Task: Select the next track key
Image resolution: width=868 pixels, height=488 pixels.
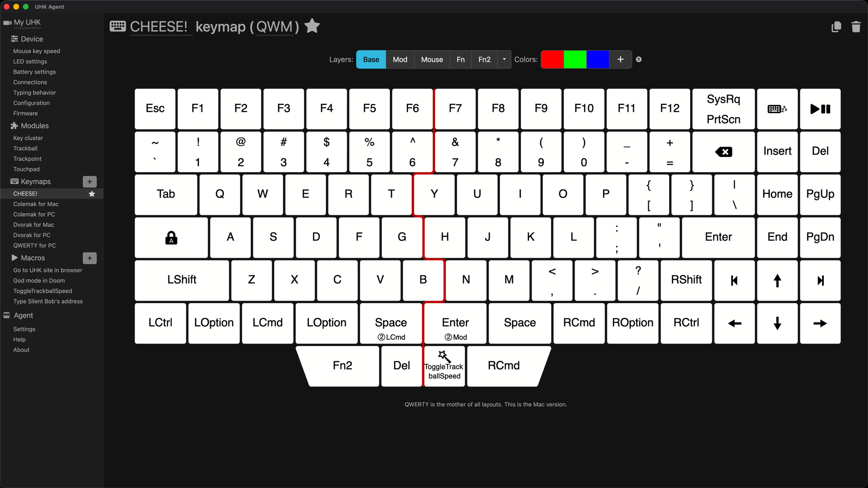Action: (x=820, y=280)
